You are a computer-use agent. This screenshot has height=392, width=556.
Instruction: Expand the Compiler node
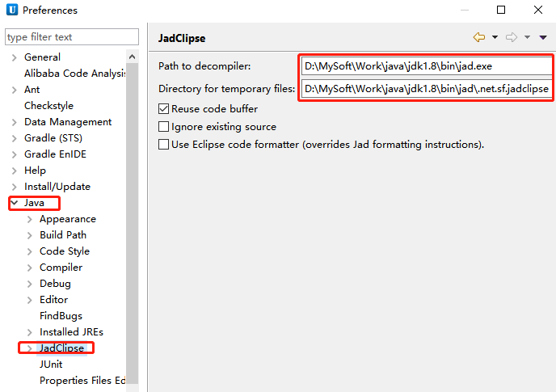(30, 268)
